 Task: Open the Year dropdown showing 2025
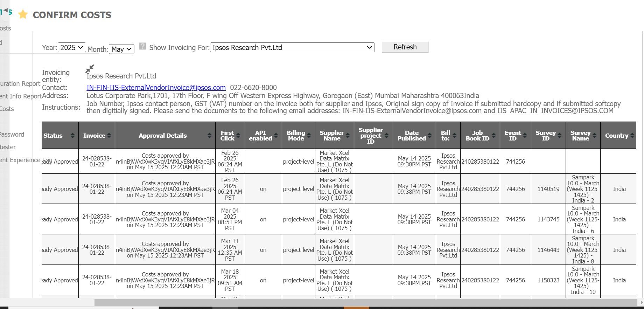(72, 47)
